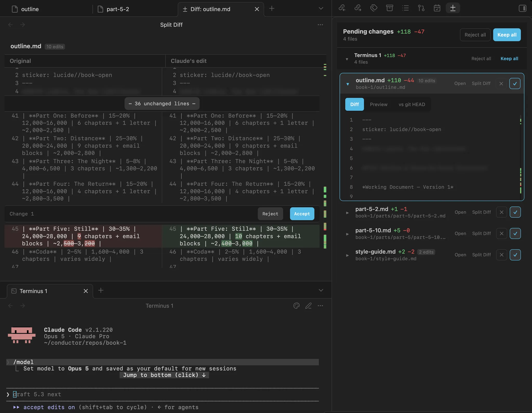Switch to the part-5-2 tab
532x413 pixels.
pos(135,9)
